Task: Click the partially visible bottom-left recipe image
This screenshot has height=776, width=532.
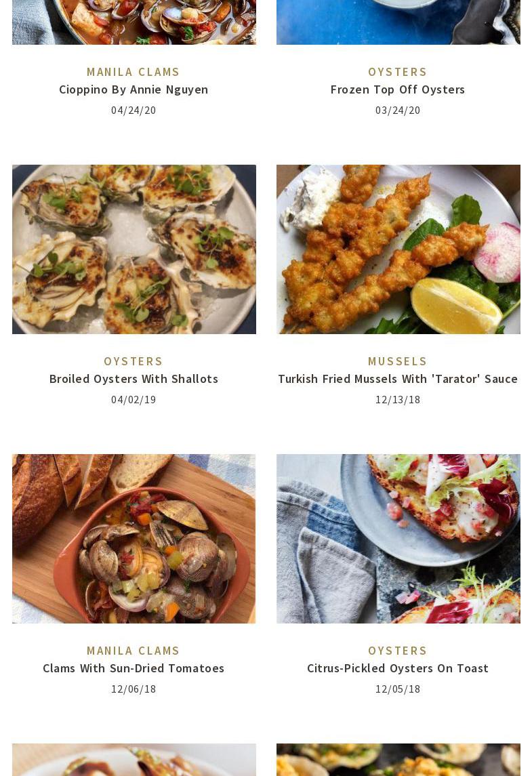Action: [134, 760]
